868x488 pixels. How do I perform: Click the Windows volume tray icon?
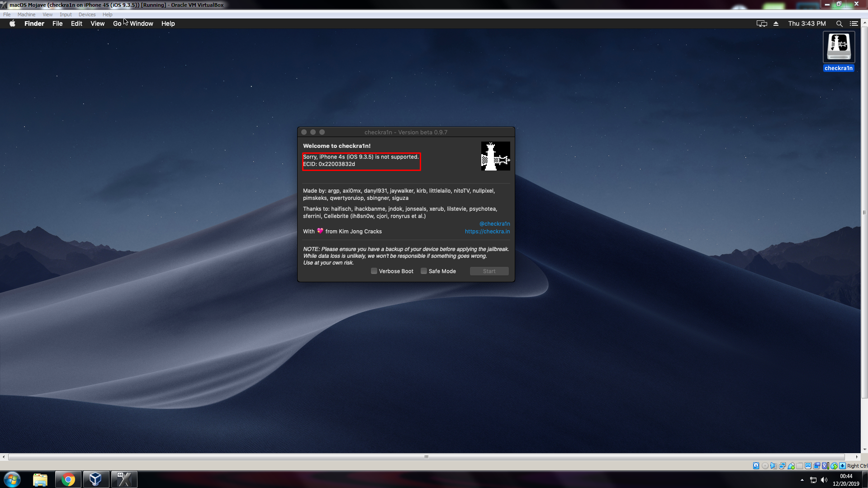click(824, 480)
